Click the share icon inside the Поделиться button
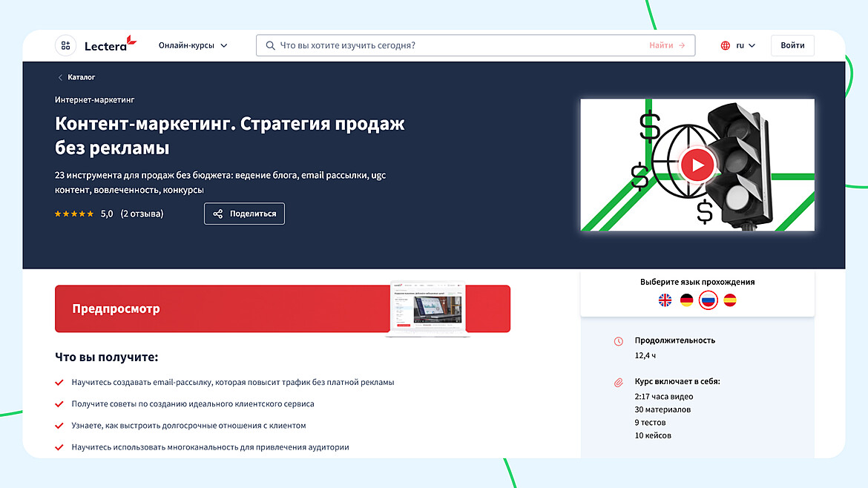Screen dimensions: 868x488 pyautogui.click(x=220, y=214)
